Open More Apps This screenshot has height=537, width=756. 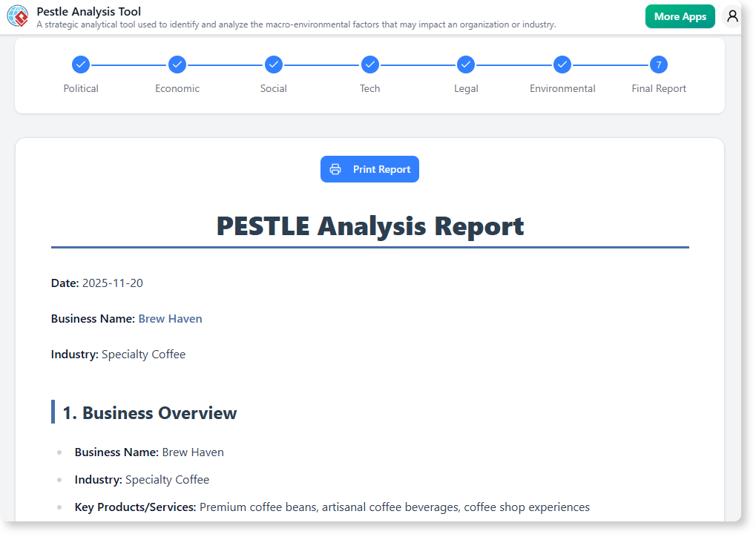[680, 16]
